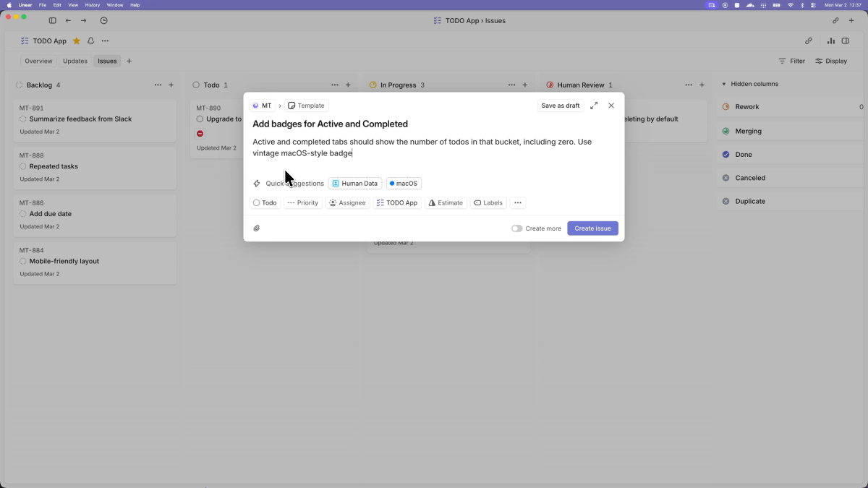Viewport: 868px width, 488px height.
Task: Click the favorite star next to TODO App
Action: [77, 41]
